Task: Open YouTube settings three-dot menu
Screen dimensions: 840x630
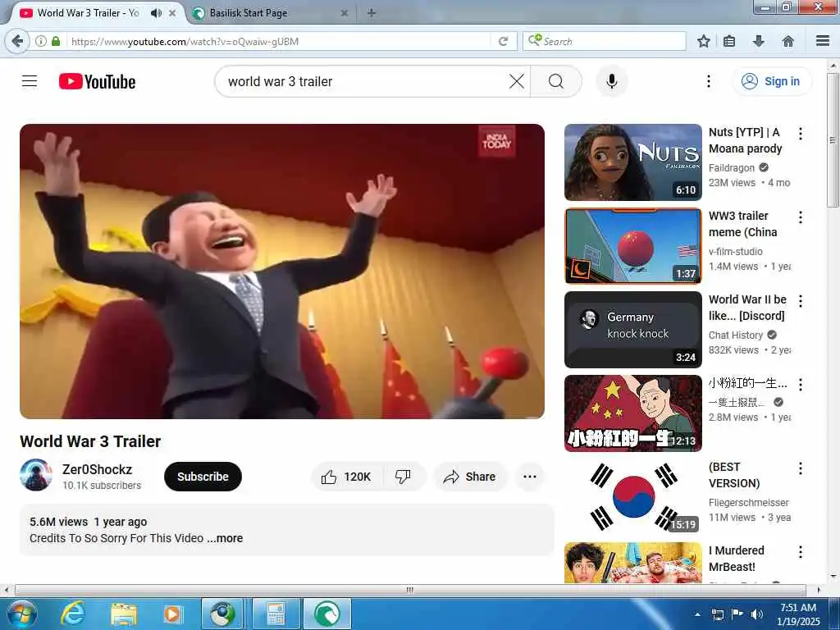Action: pos(708,81)
